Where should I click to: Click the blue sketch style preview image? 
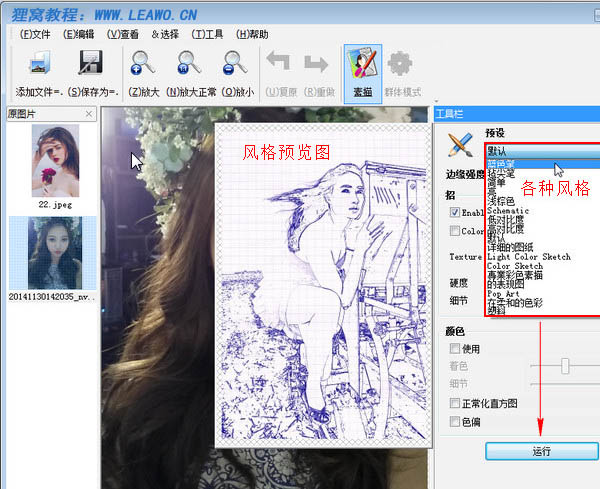(x=324, y=285)
